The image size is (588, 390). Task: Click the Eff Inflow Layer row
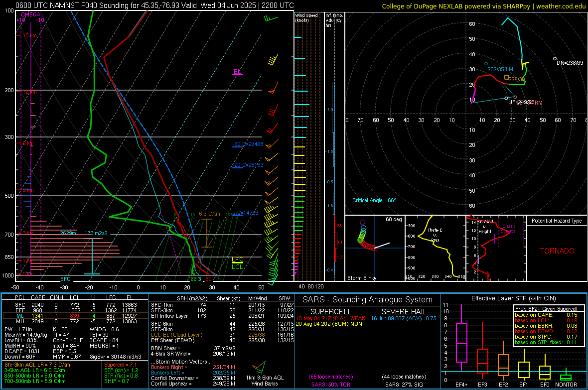[x=222, y=316]
